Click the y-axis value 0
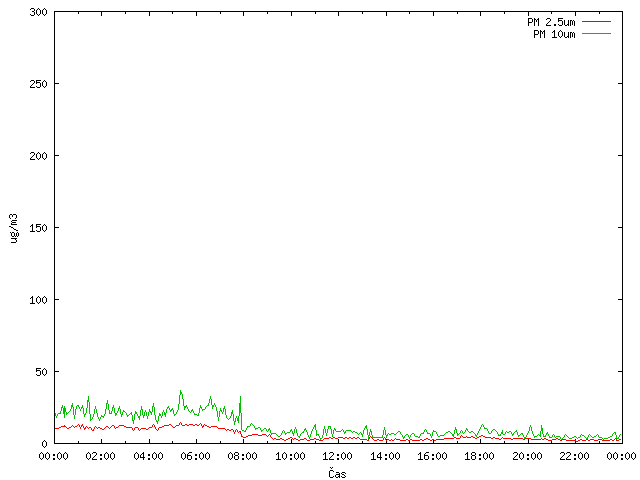 click(44, 444)
